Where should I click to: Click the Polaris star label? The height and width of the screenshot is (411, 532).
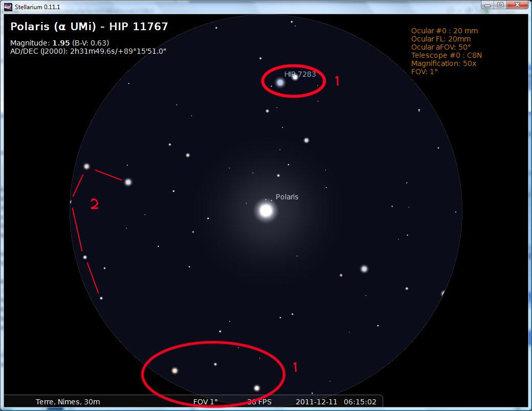[x=286, y=197]
